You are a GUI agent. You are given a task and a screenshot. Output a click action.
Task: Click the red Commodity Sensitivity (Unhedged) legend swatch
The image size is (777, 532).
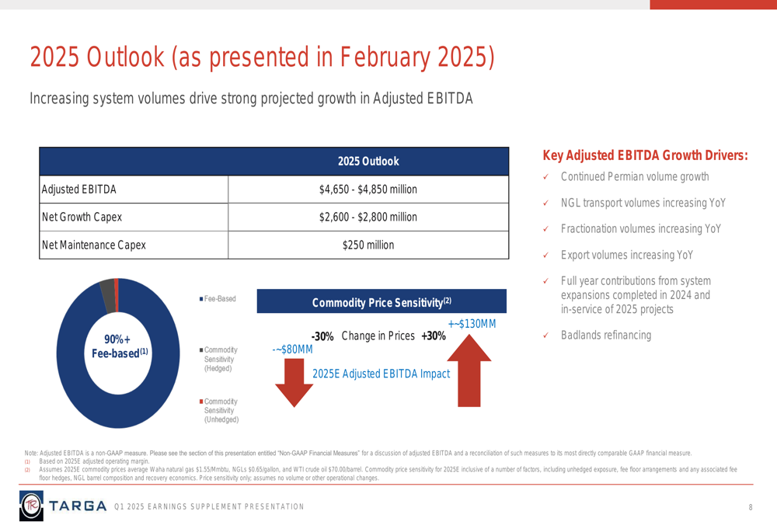201,402
